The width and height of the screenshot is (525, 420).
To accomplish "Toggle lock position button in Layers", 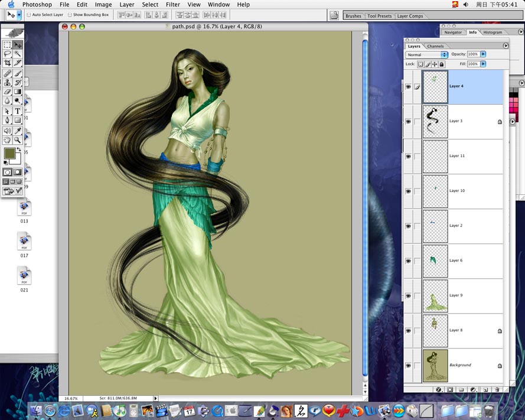I will (x=435, y=64).
